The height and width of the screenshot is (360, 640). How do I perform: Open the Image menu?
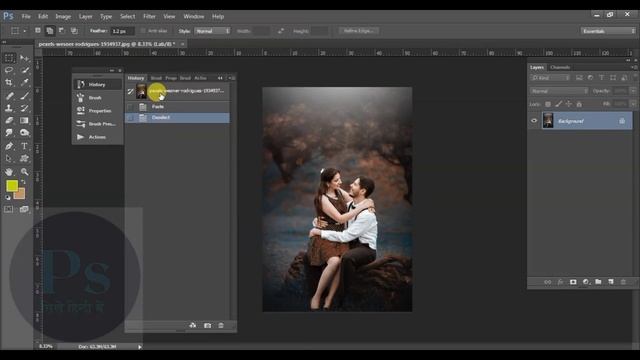[63, 16]
